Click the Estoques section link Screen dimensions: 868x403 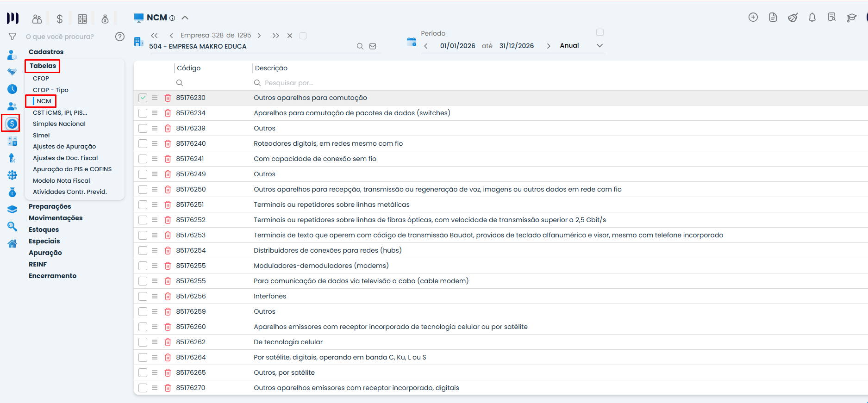[44, 229]
